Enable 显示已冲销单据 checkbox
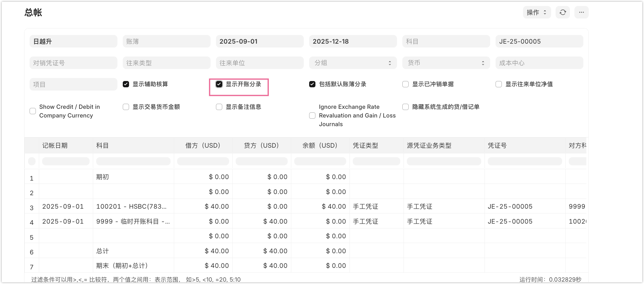The height and width of the screenshot is (284, 644). click(405, 84)
